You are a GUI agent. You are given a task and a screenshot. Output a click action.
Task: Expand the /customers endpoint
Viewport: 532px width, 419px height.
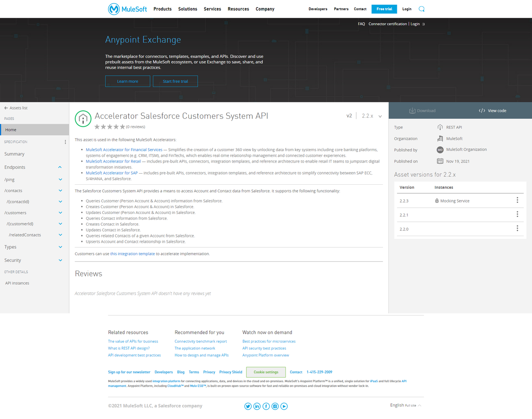[x=60, y=213]
